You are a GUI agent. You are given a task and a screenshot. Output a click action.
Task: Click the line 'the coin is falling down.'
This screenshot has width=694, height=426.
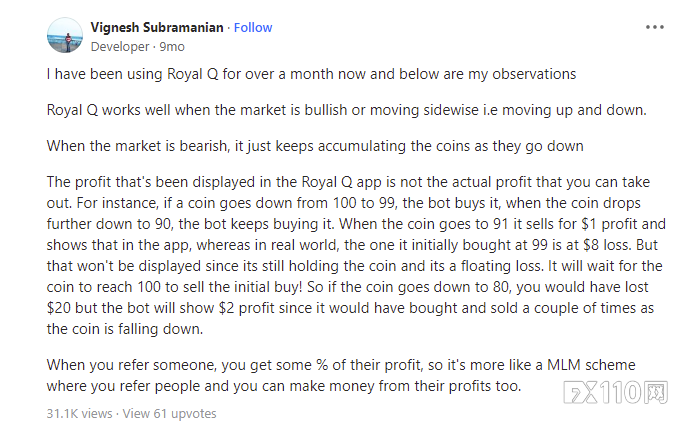click(x=125, y=329)
